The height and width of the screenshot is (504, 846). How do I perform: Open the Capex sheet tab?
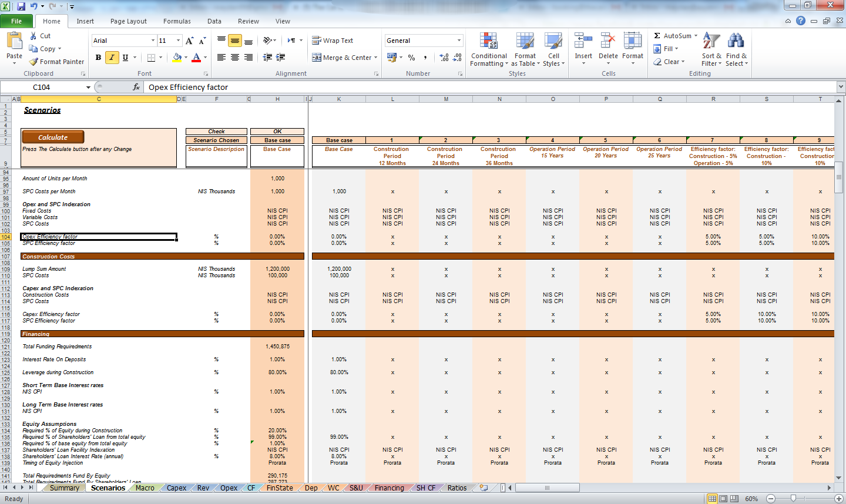pos(176,488)
